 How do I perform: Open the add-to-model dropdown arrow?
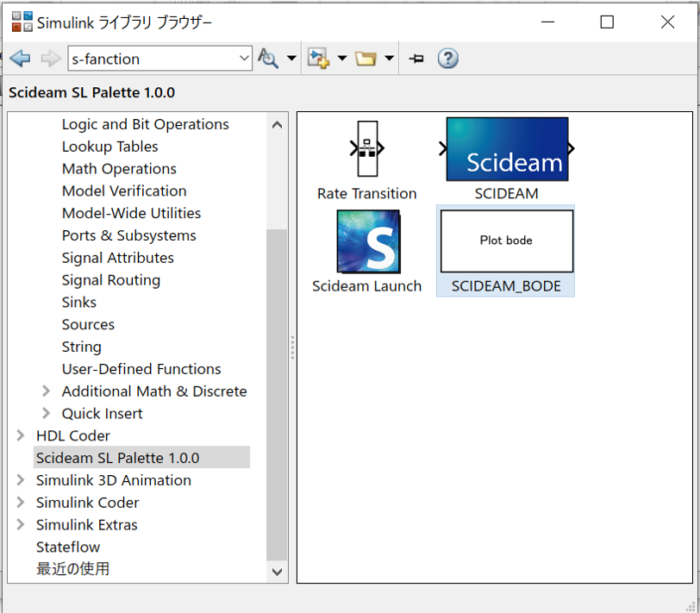tap(342, 58)
